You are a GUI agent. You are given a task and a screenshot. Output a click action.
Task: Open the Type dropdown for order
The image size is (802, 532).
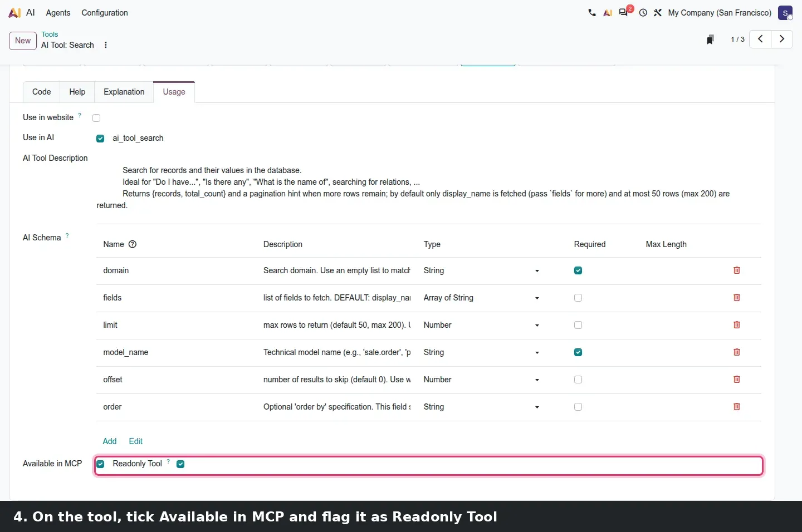click(x=482, y=407)
